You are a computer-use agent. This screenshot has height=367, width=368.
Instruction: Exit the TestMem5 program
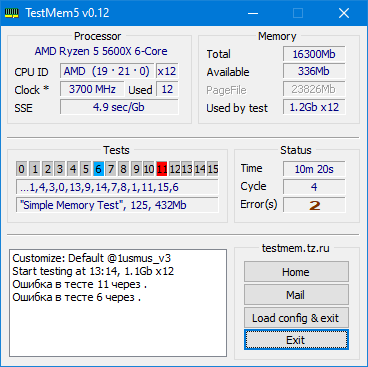tap(296, 340)
